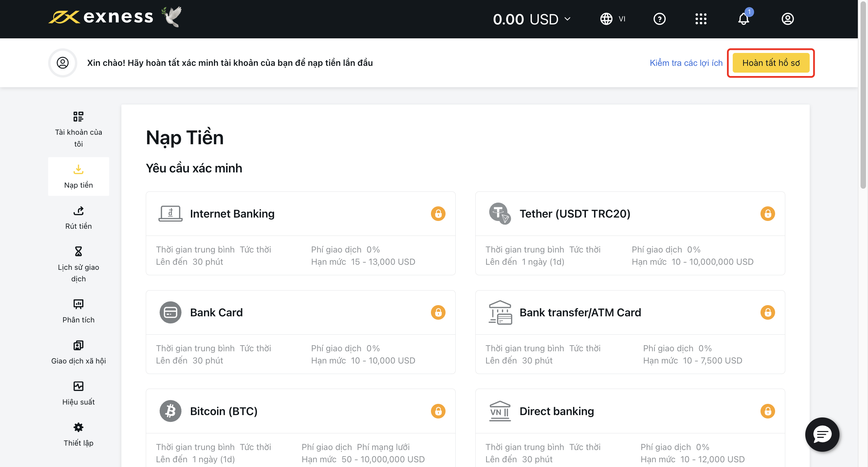Click the lock icon on Bitcoin (BTC)

(438, 411)
